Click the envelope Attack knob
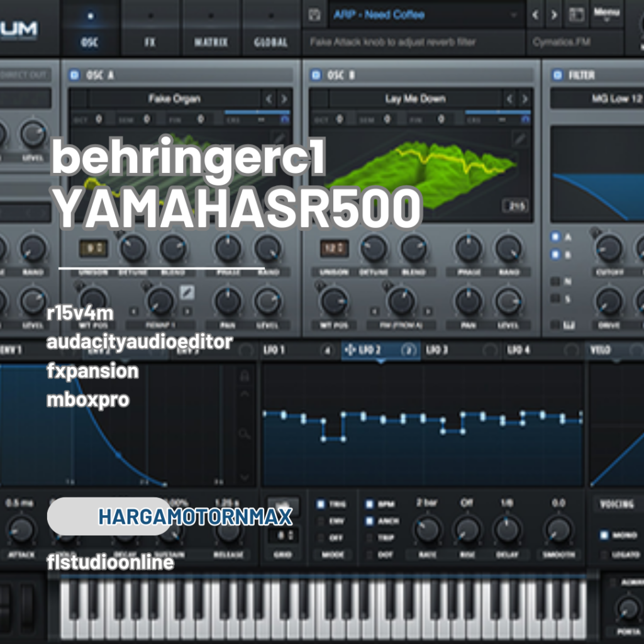 click(21, 530)
